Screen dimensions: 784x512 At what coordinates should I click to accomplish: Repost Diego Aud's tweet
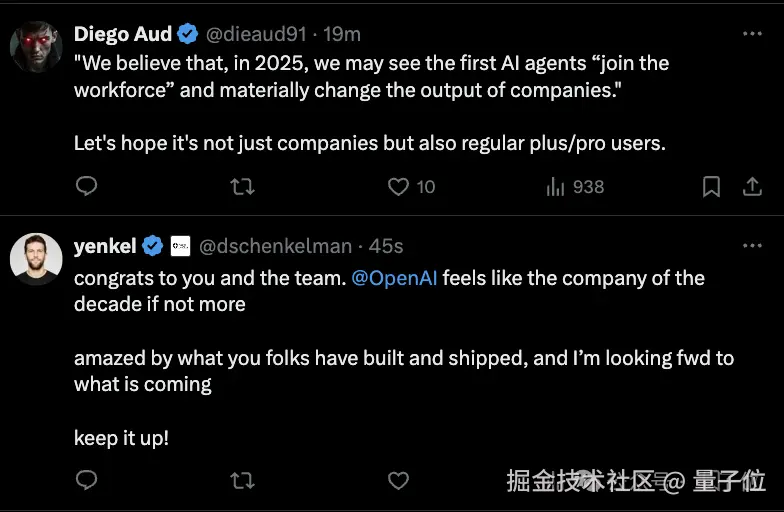(x=243, y=186)
